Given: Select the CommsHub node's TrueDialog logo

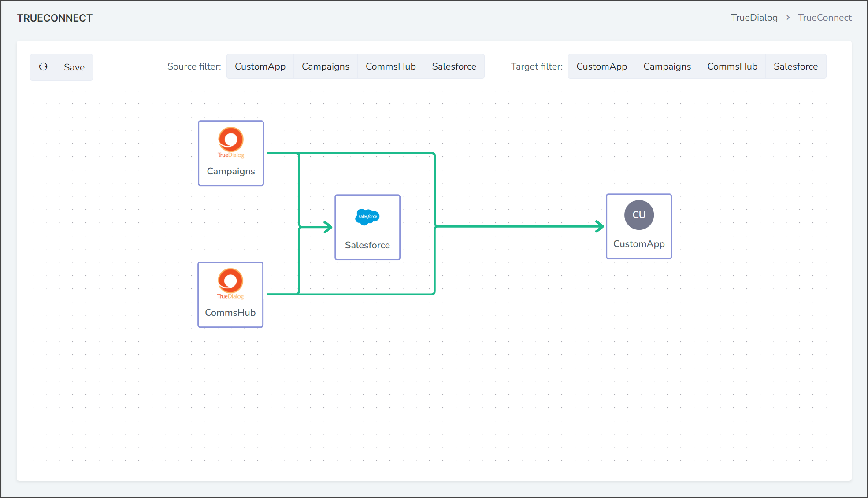Looking at the screenshot, I should [230, 284].
